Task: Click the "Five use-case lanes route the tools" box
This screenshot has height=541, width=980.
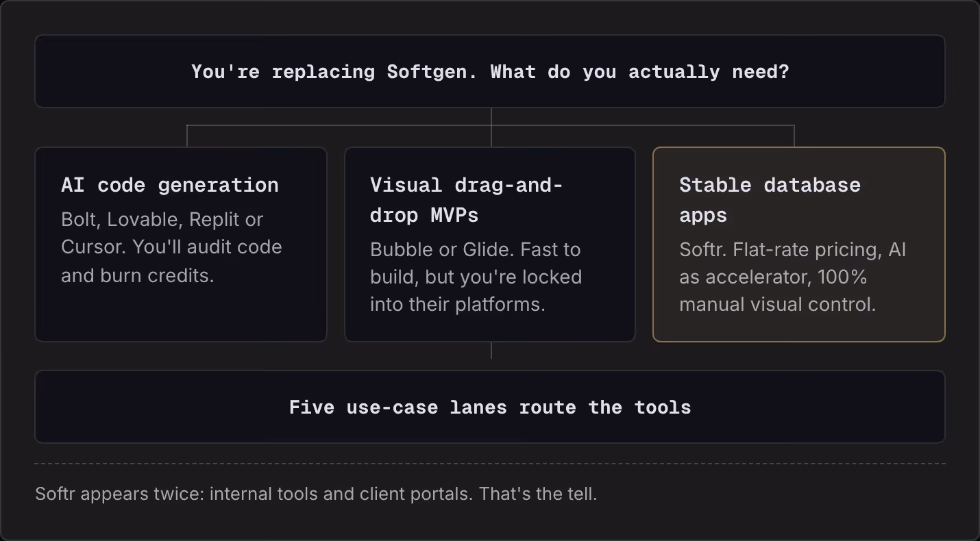Action: click(490, 407)
